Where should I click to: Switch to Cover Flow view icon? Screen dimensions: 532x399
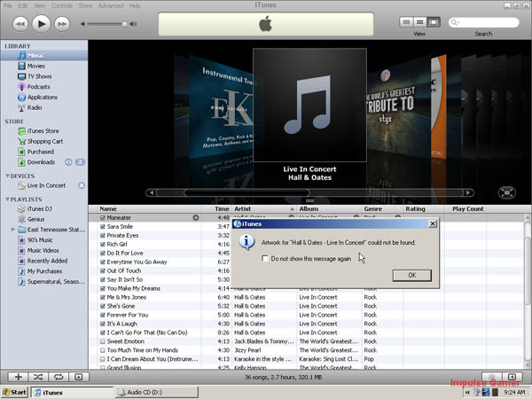click(434, 22)
